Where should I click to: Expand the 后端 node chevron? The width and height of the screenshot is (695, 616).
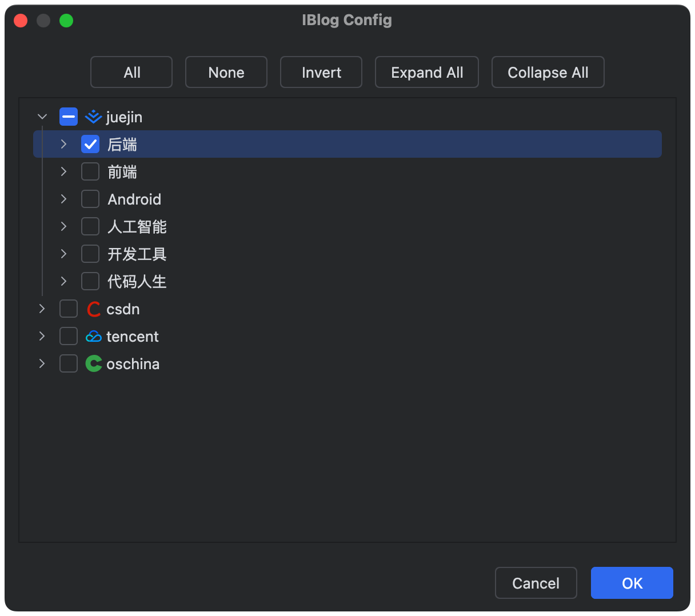pyautogui.click(x=63, y=145)
